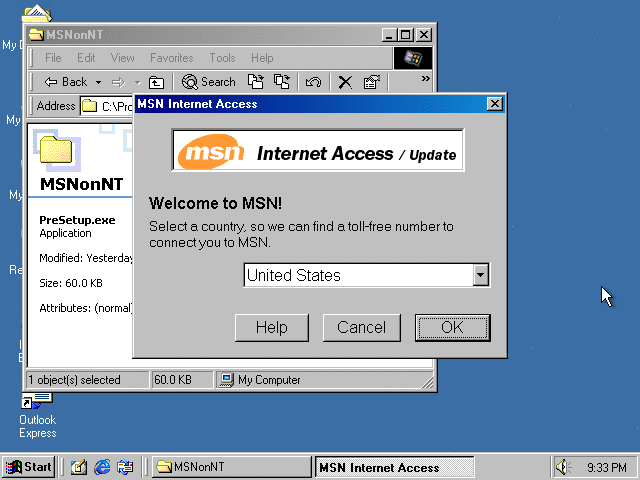This screenshot has height=480, width=640.
Task: Click Show Desktop quick launch icon
Action: 79,467
